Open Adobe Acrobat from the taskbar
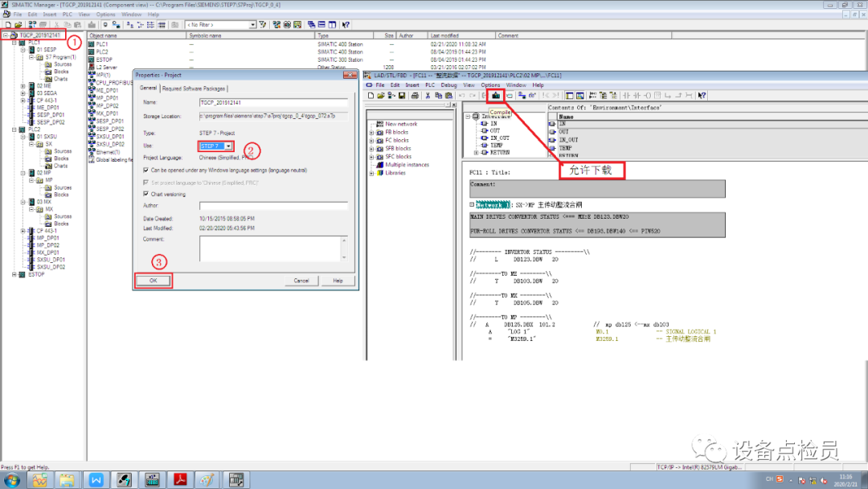Screen dimensions: 868x489 click(180, 480)
